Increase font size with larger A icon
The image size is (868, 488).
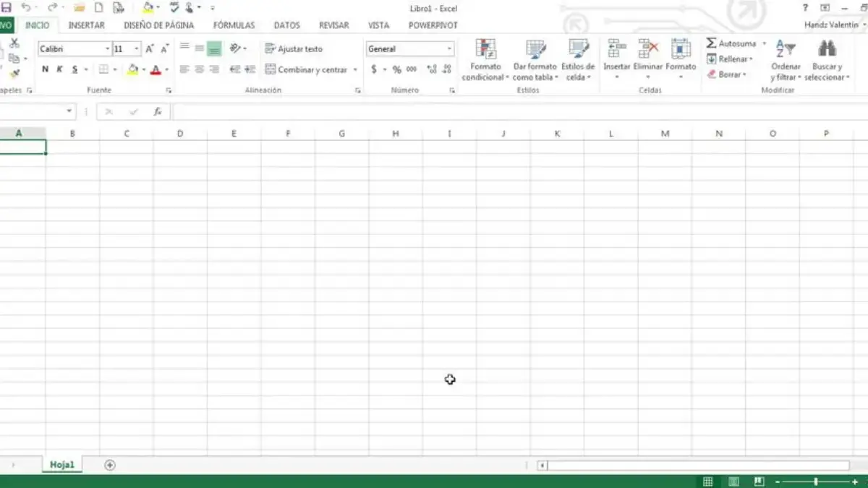point(150,48)
